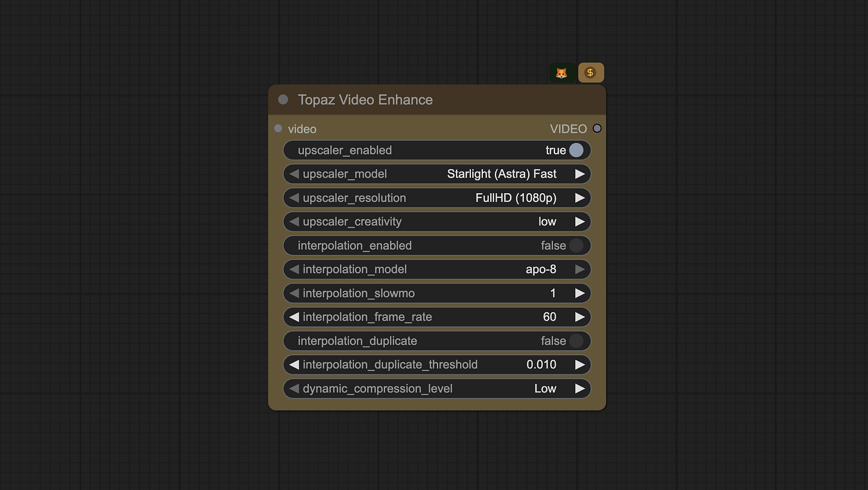Increase interpolation_slowmo with right arrow
This screenshot has height=490, width=868.
click(x=579, y=293)
